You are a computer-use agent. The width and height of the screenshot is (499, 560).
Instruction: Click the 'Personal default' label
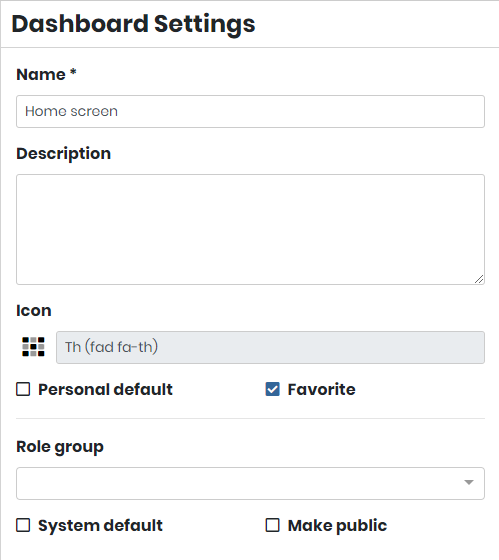[105, 389]
